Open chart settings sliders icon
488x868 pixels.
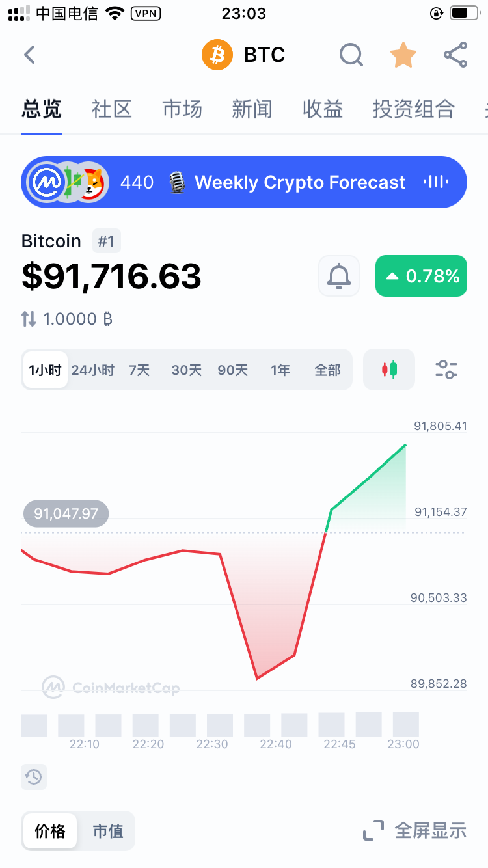point(446,370)
